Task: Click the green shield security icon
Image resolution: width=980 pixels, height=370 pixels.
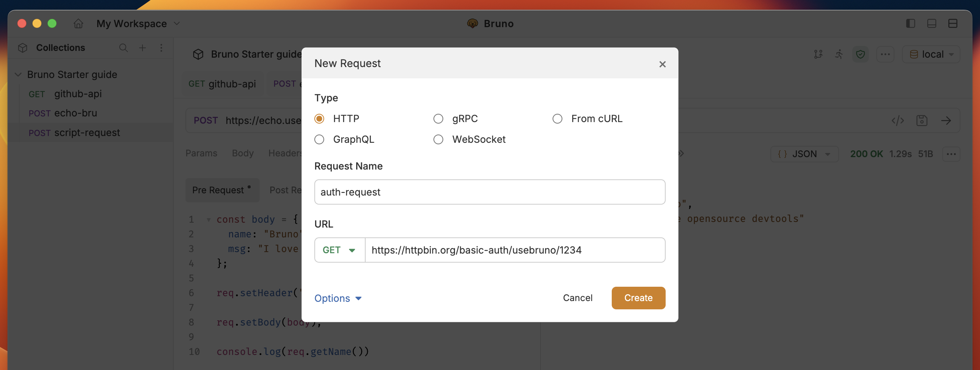Action: [x=860, y=54]
